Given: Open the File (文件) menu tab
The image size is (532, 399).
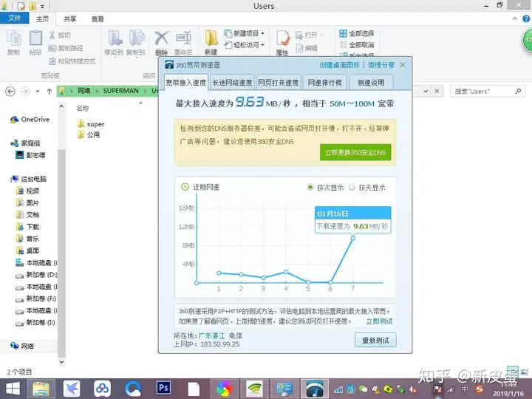Looking at the screenshot, I should pos(14,18).
